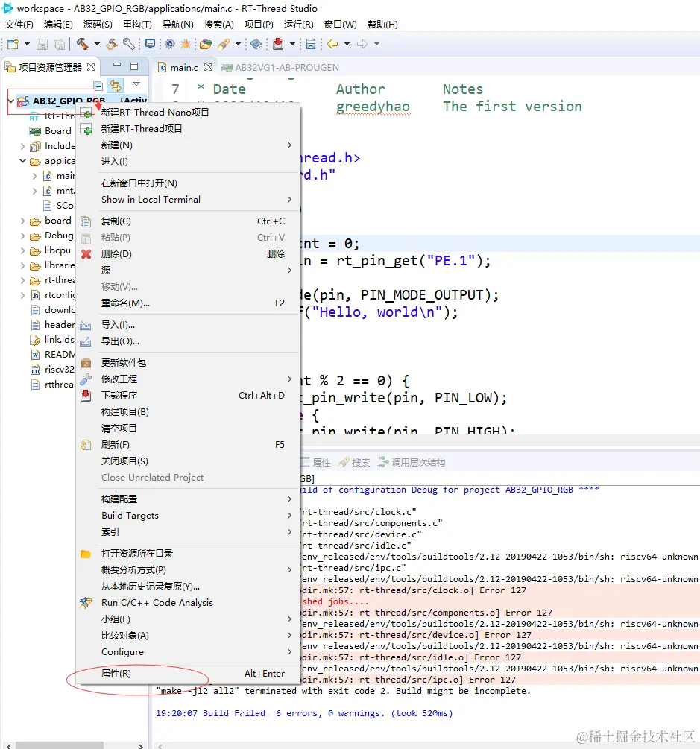Choose 刷新(F) in context menu
This screenshot has height=749, width=700.
[x=189, y=445]
